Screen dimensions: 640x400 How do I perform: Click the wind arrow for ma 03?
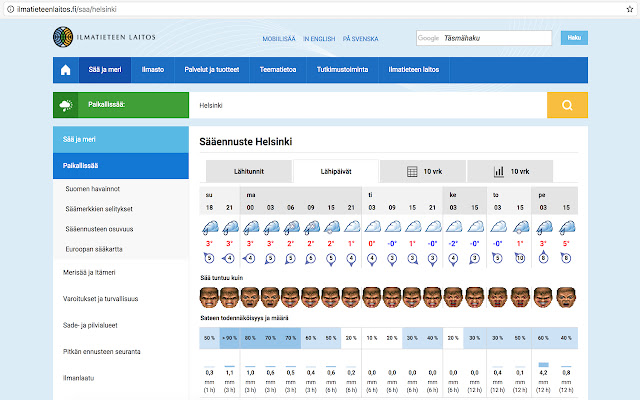(270, 259)
